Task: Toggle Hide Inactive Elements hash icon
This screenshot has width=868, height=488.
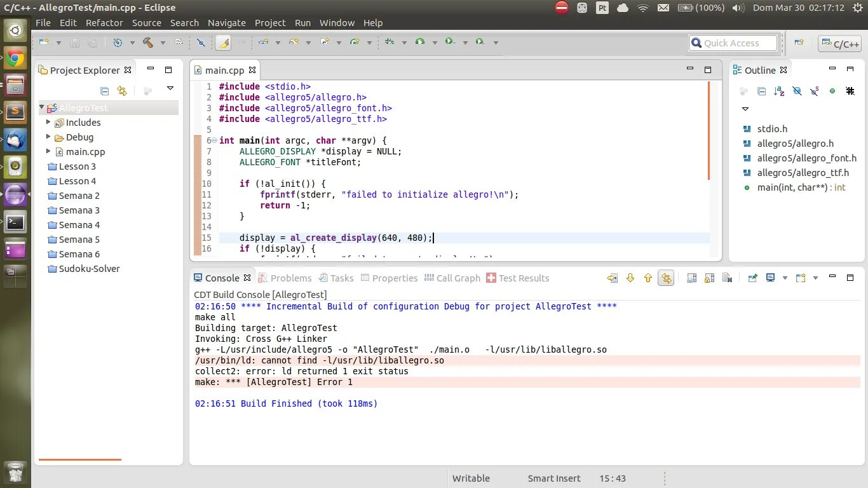Action: click(850, 91)
